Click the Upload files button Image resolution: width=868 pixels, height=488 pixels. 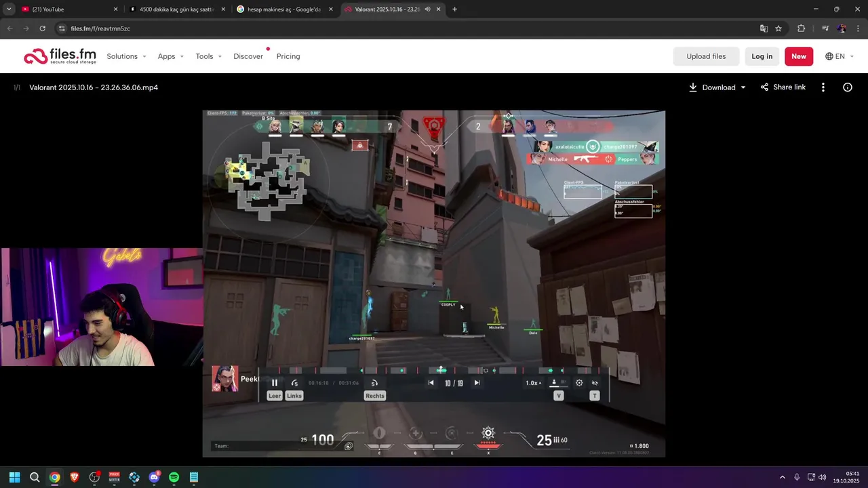click(x=706, y=56)
